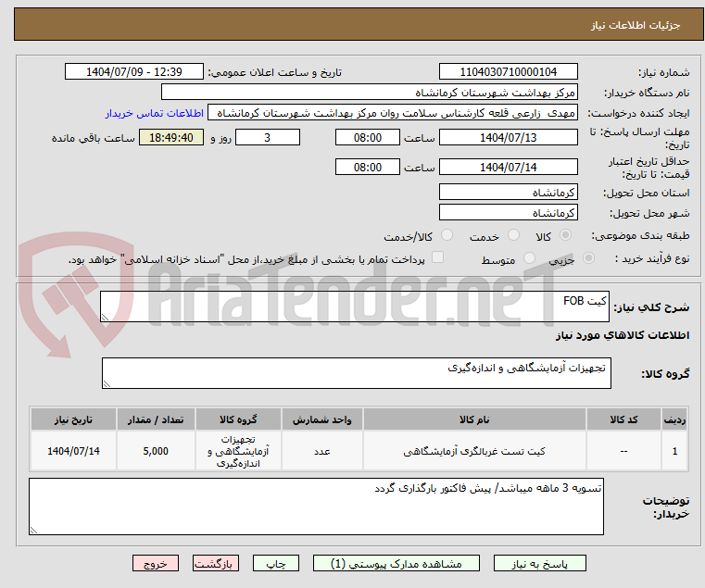705x588 pixels.
Task: Click the تجهیزات آزمایشگاهی و اندازه‌گیری table cell
Action: tap(238, 451)
